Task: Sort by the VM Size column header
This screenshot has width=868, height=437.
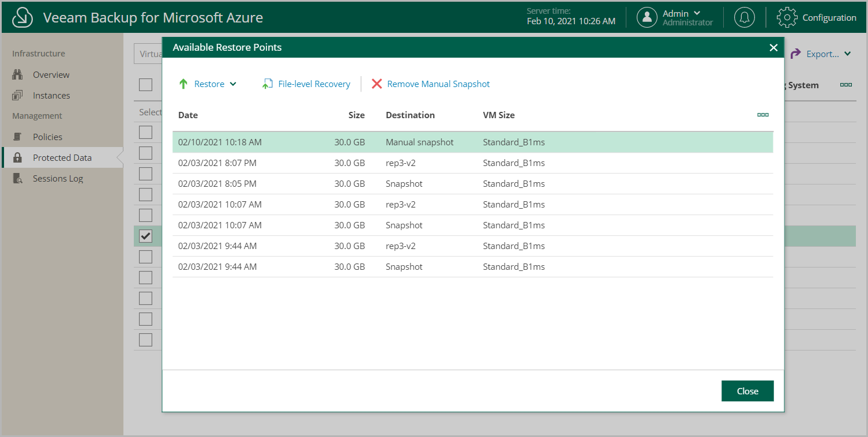Action: tap(499, 115)
